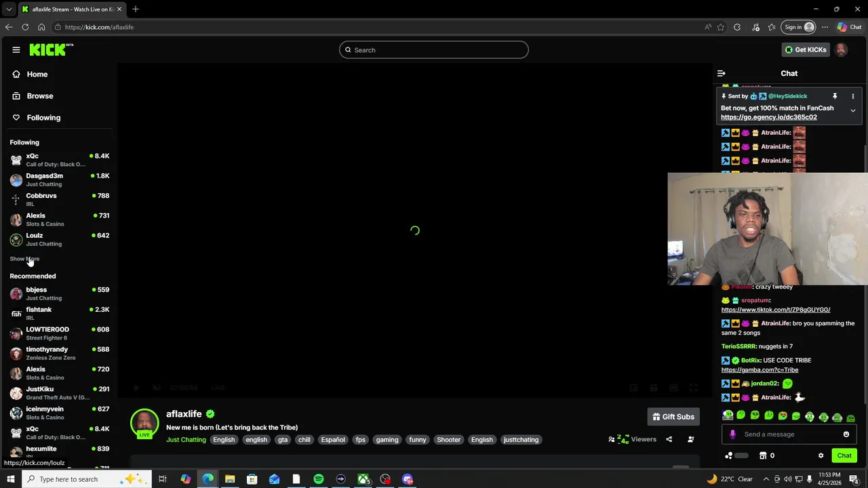Open Loulz channel

coord(60,239)
